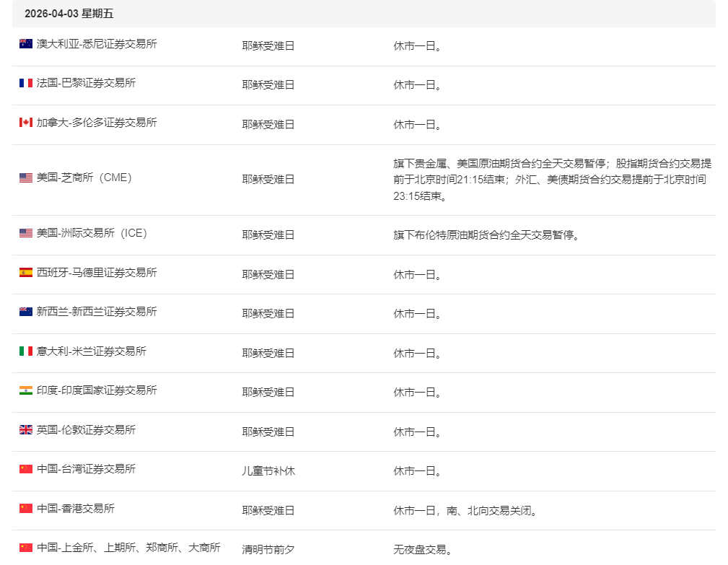This screenshot has width=728, height=565.
Task: Click the US flag beside 芝商所 (CME)
Action: coord(25,178)
